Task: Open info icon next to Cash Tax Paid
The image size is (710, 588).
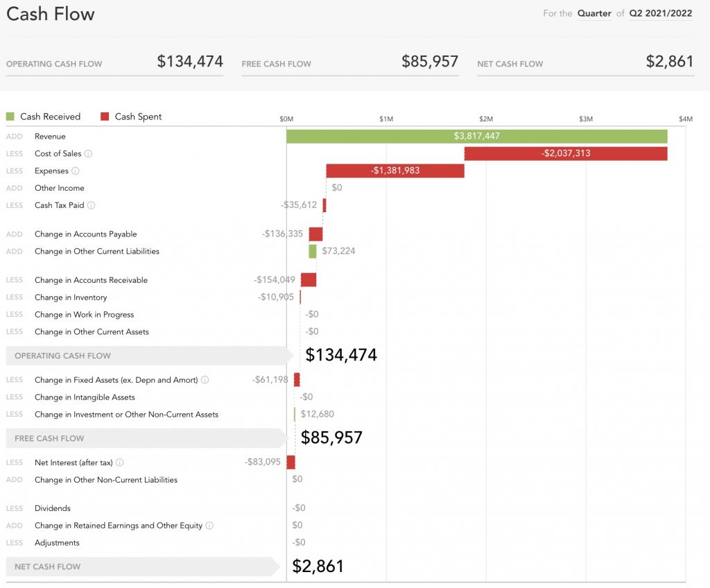Action: click(x=91, y=205)
